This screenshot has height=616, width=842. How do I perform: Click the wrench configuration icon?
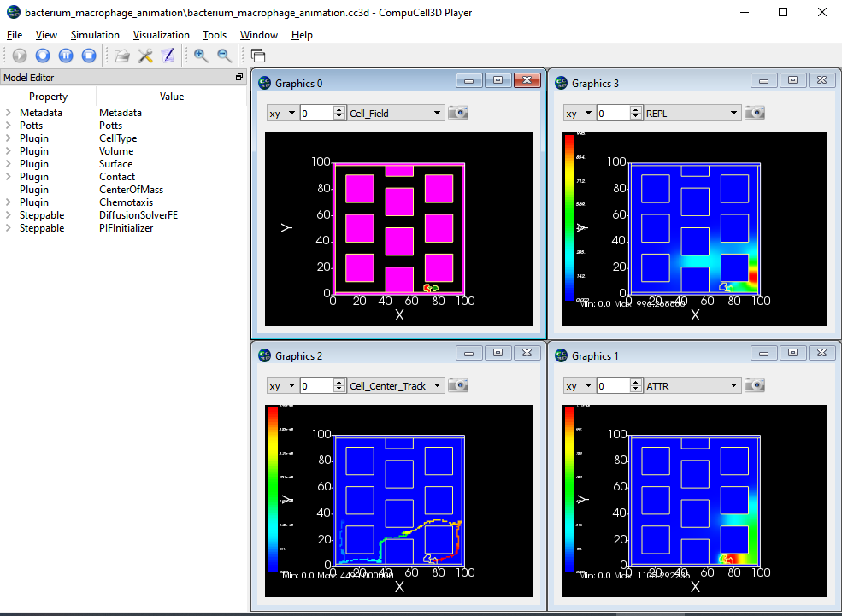point(145,56)
